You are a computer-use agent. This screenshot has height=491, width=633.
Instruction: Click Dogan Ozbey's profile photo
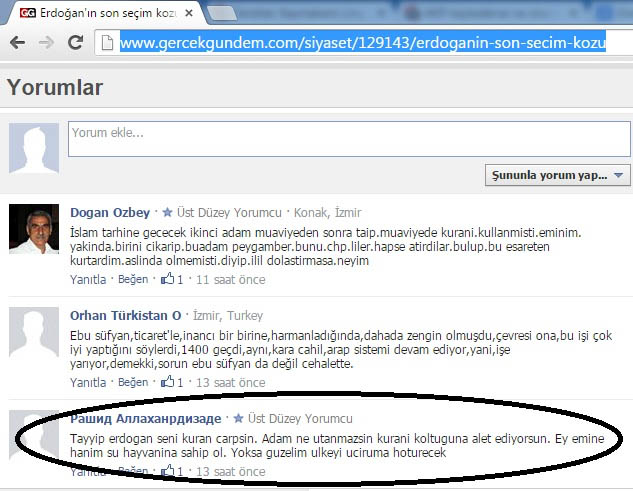coord(34,230)
